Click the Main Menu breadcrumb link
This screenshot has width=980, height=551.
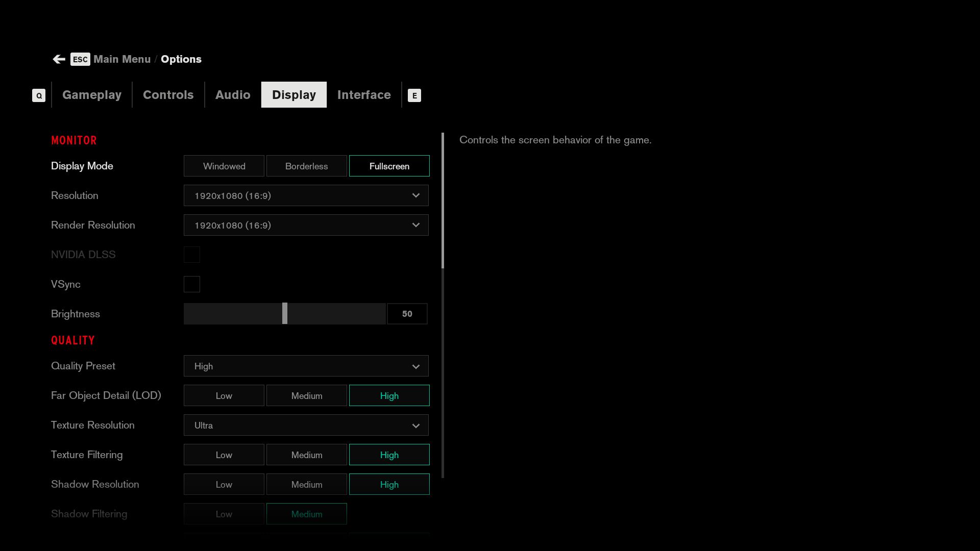click(x=122, y=59)
